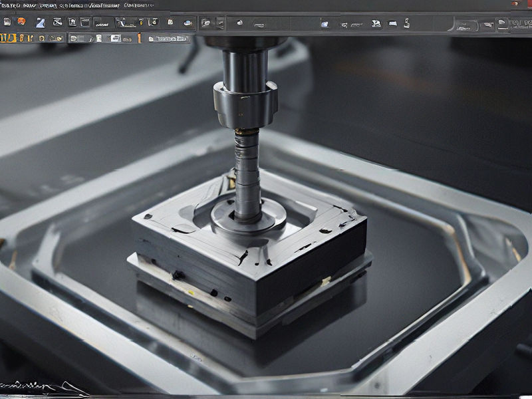Screen dimensions: 532x399
Task: Click the wide labeled button with a folder icon
Action: click(168, 39)
